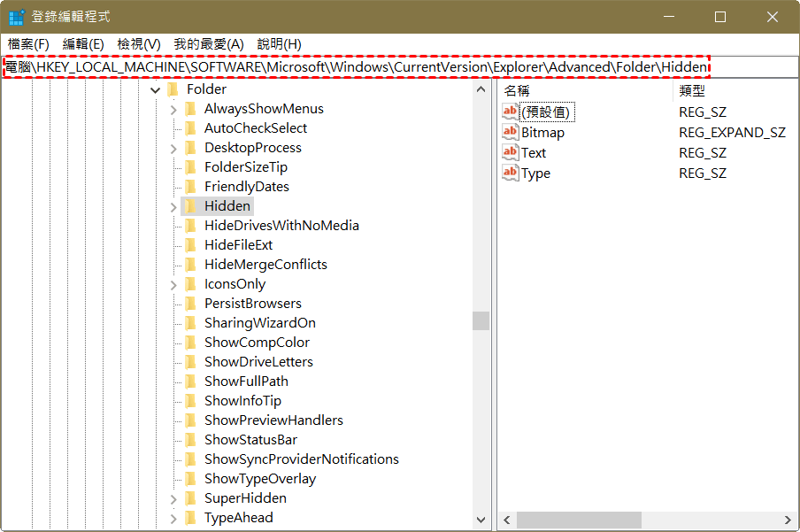800x532 pixels.
Task: Click the tree pane scroll down arrow
Action: pos(481,520)
